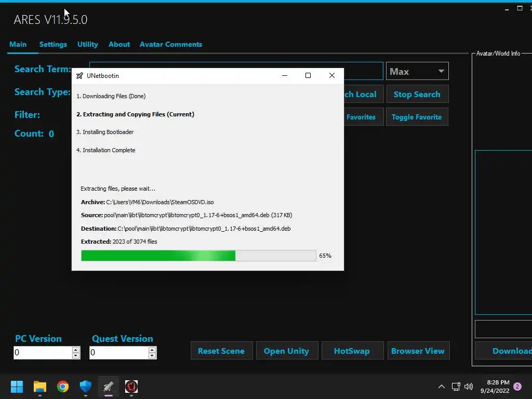Click the PC Version number field
Image resolution: width=532 pixels, height=399 pixels.
click(43, 353)
